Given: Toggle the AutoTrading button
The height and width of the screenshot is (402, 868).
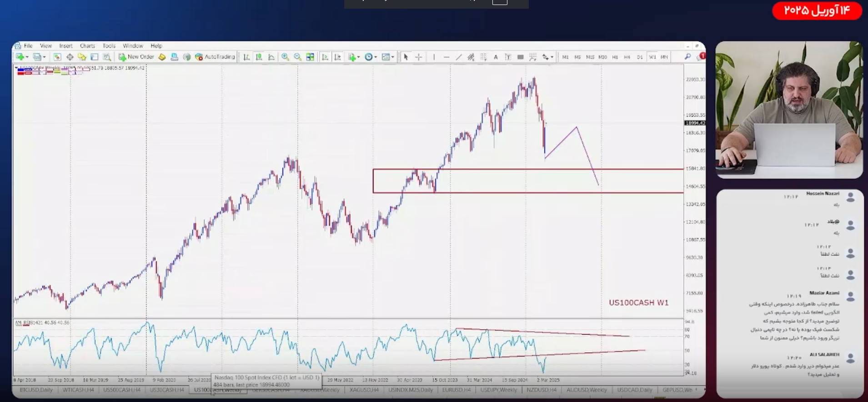Looking at the screenshot, I should 215,57.
